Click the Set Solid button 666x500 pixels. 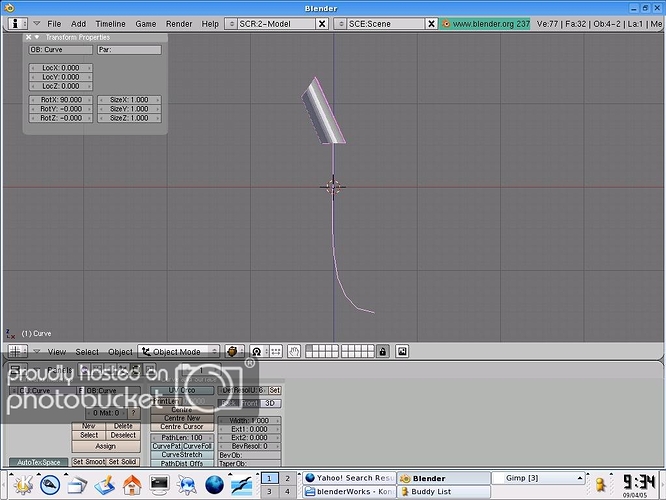[x=123, y=461]
